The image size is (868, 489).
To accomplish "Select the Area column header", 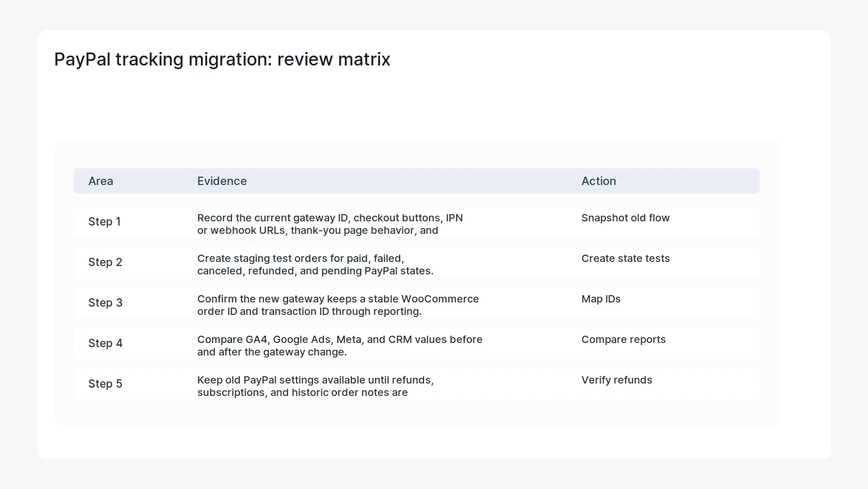I will tap(101, 181).
